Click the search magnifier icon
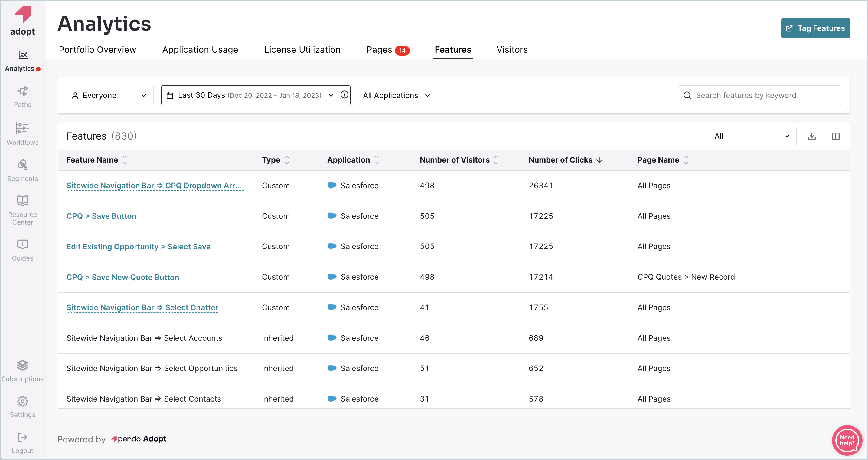This screenshot has width=868, height=460. 687,95
